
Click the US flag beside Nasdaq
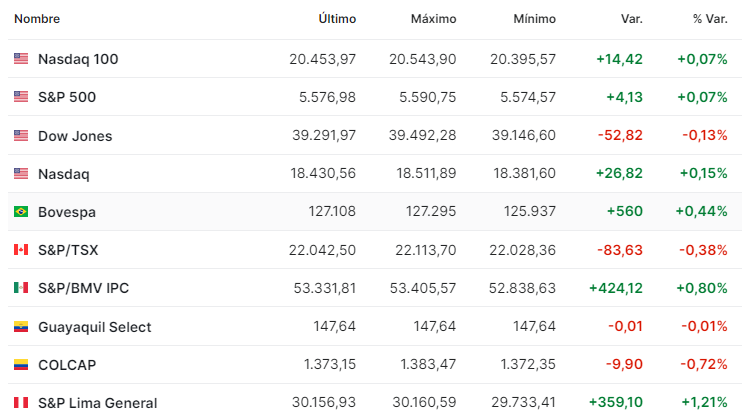tap(21, 173)
